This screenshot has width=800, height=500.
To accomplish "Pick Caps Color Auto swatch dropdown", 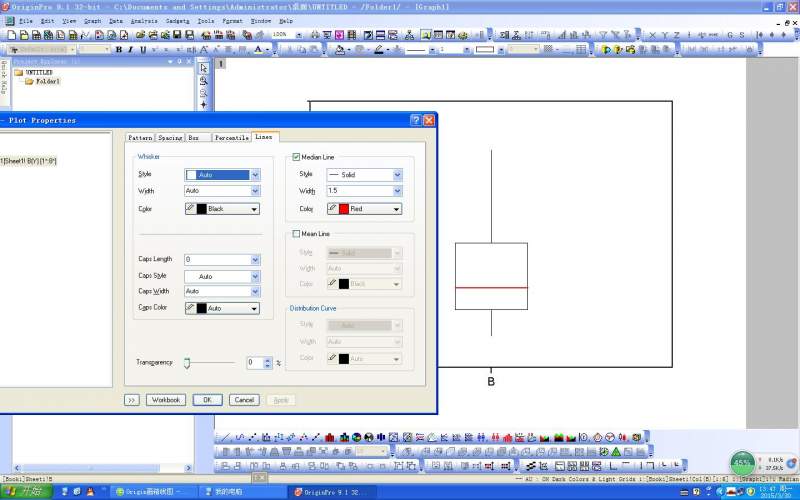I will pos(222,308).
